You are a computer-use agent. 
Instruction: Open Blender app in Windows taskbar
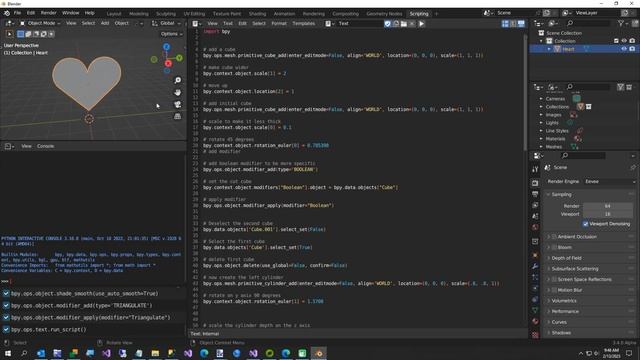click(318, 353)
